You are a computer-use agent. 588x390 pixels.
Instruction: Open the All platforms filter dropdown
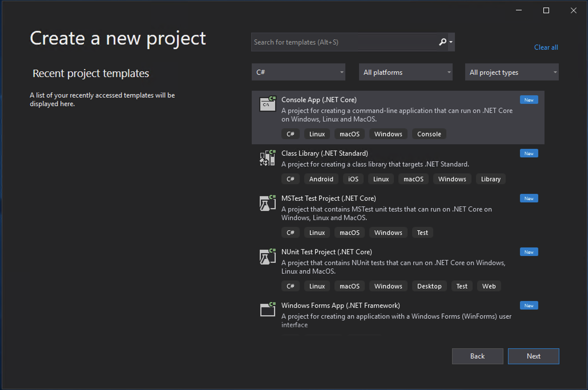click(405, 72)
